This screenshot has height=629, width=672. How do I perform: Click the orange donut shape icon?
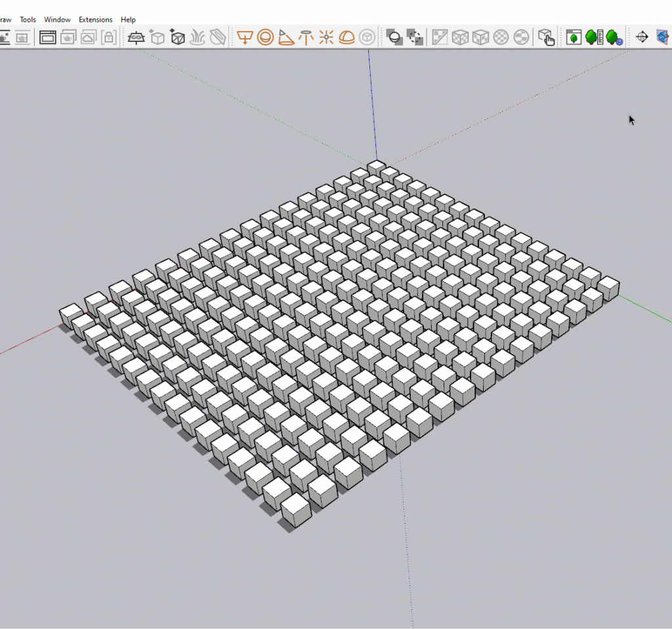click(x=266, y=37)
